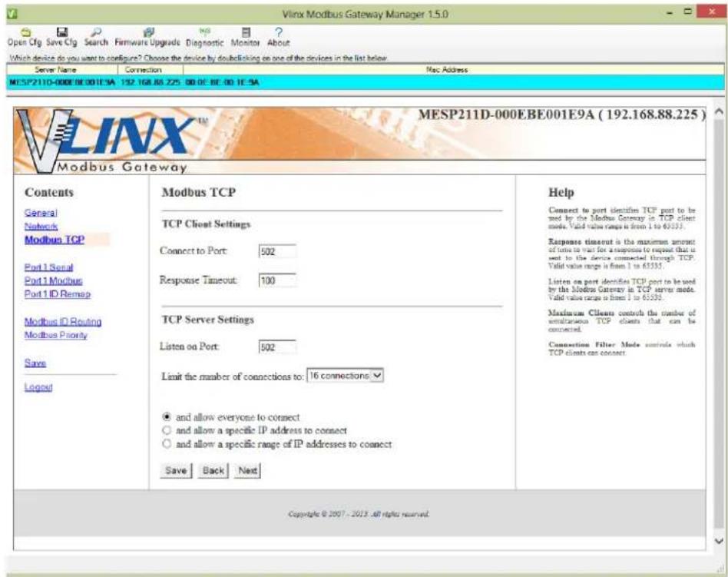
Task: Open Port 1 ID Remap page
Action: click(58, 294)
